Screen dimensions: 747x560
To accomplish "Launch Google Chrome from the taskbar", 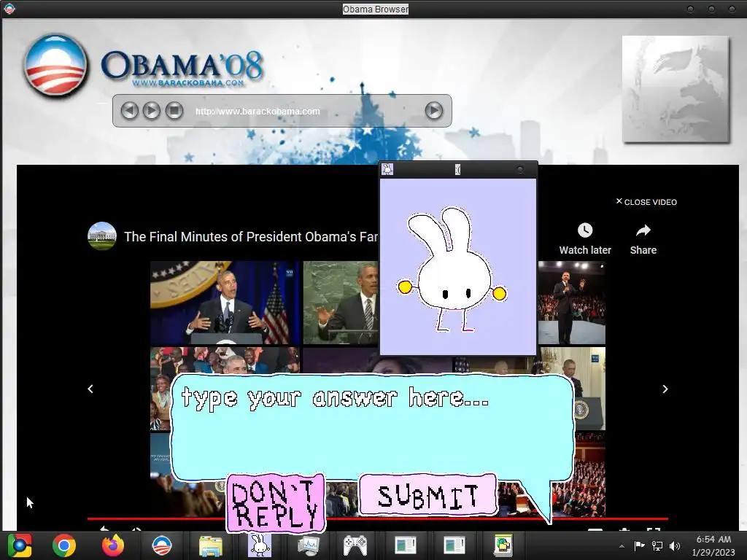I will point(64,545).
